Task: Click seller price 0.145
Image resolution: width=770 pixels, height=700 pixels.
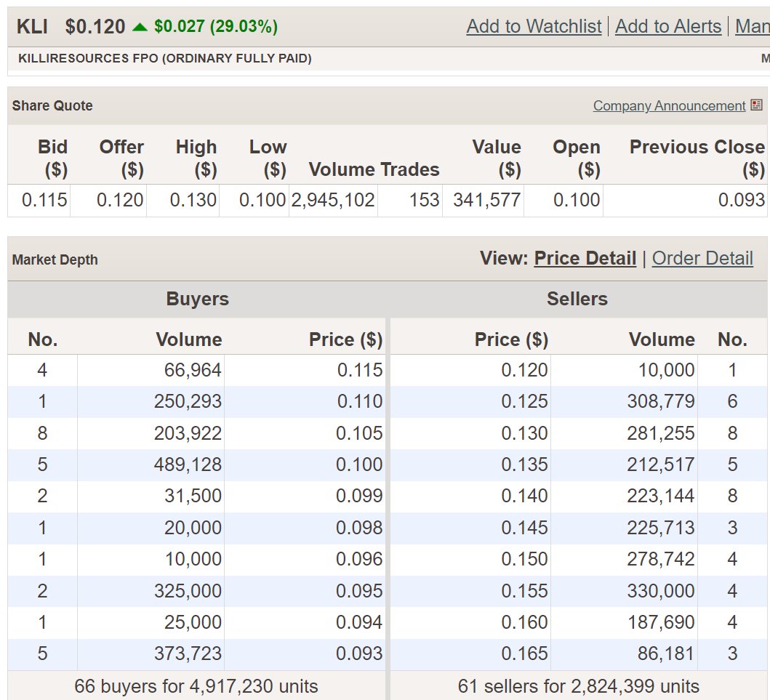Action: pos(524,528)
